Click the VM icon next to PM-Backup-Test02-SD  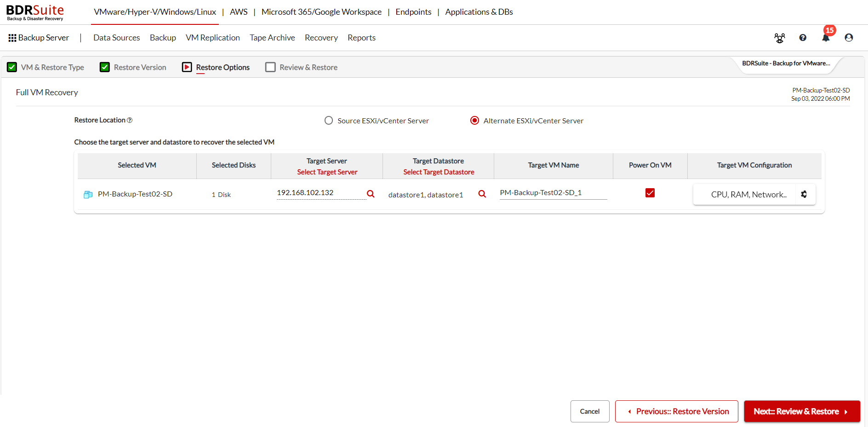coord(88,195)
